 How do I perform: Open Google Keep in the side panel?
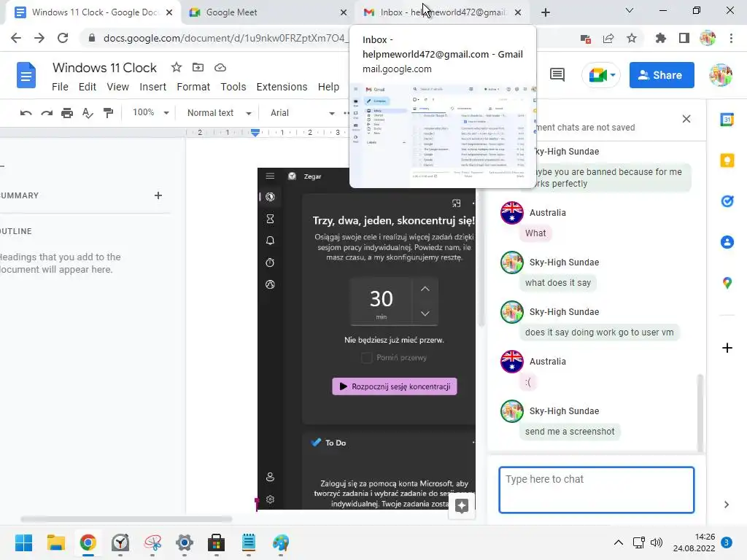pos(727,160)
